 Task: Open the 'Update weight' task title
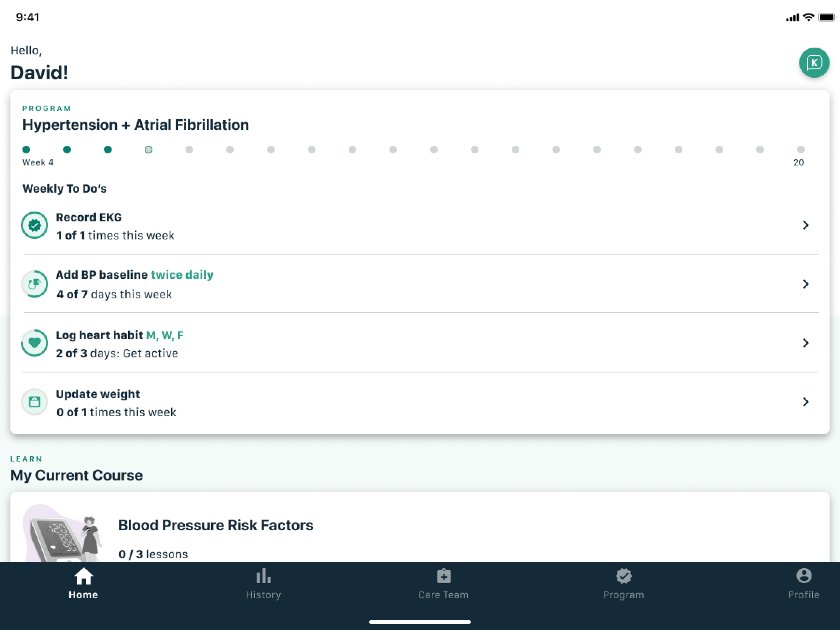click(98, 394)
